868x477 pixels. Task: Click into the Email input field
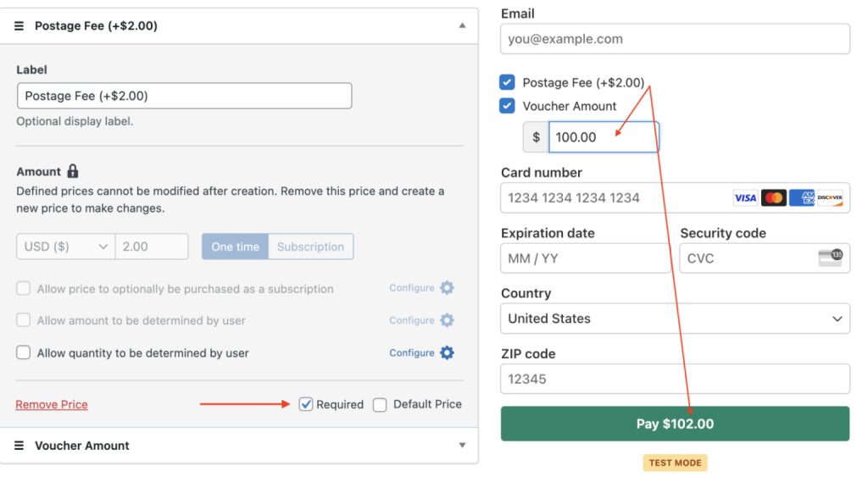(x=675, y=39)
